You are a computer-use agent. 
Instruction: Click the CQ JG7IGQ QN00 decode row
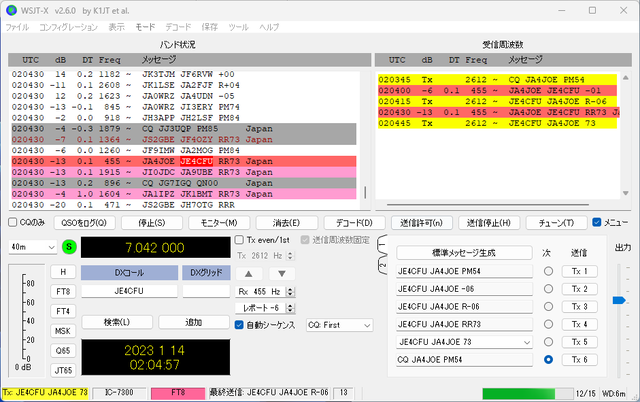(184, 183)
